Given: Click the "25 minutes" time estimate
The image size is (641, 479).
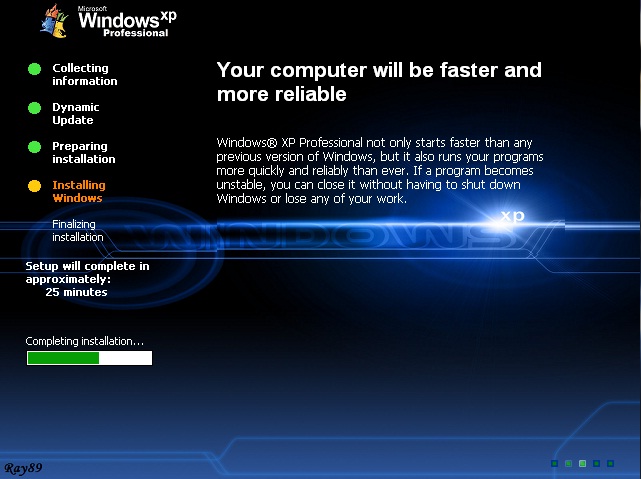Looking at the screenshot, I should tap(76, 292).
